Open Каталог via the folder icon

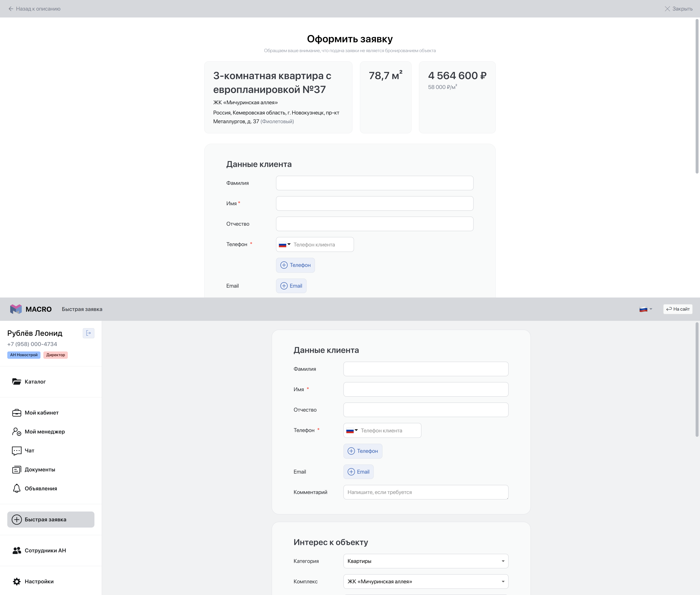click(x=16, y=381)
